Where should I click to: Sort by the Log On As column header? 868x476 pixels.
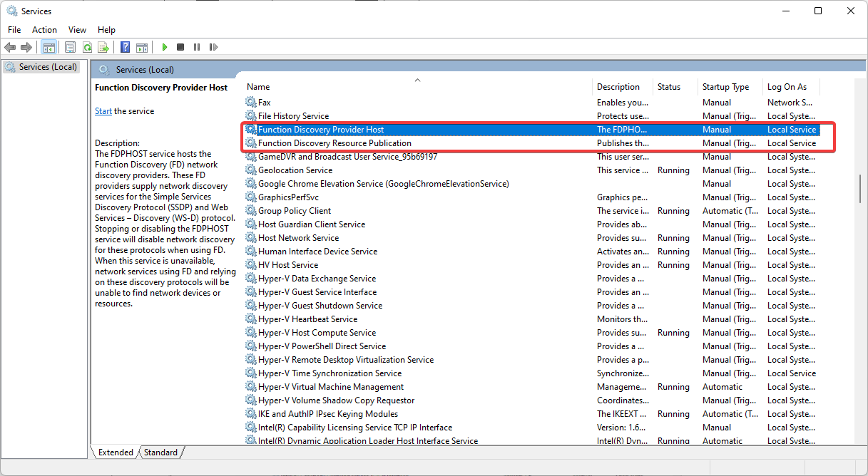coord(791,87)
